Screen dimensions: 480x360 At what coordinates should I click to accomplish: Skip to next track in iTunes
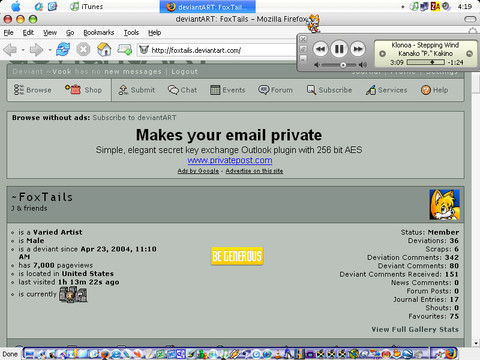click(x=358, y=49)
